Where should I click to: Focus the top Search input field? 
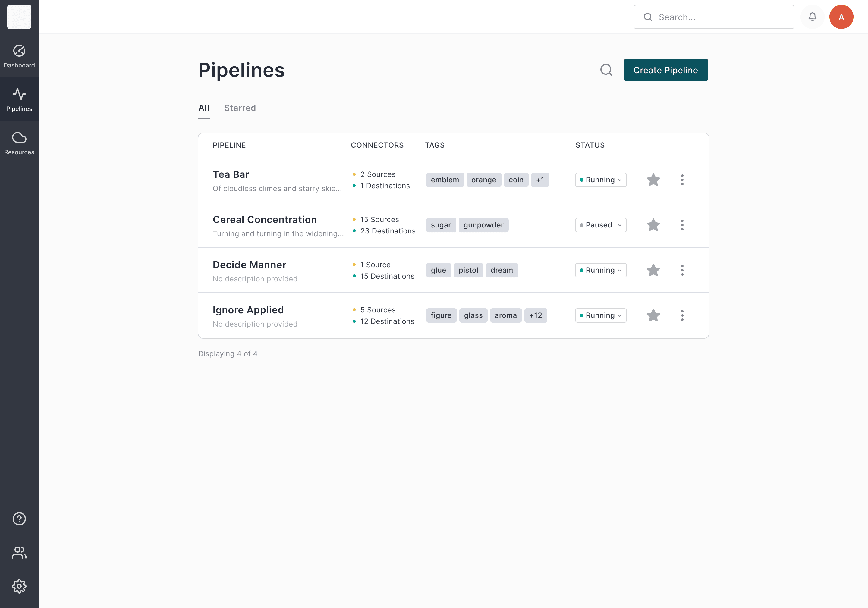coord(720,17)
